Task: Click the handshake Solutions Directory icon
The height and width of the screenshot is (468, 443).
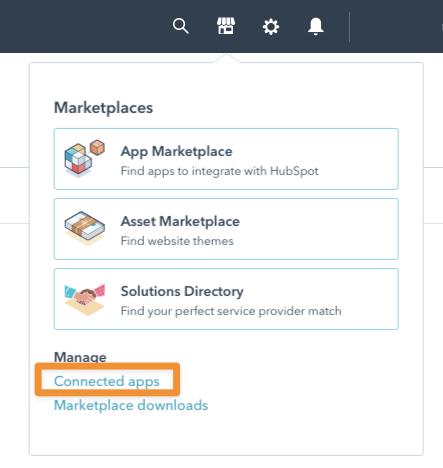Action: (x=85, y=299)
